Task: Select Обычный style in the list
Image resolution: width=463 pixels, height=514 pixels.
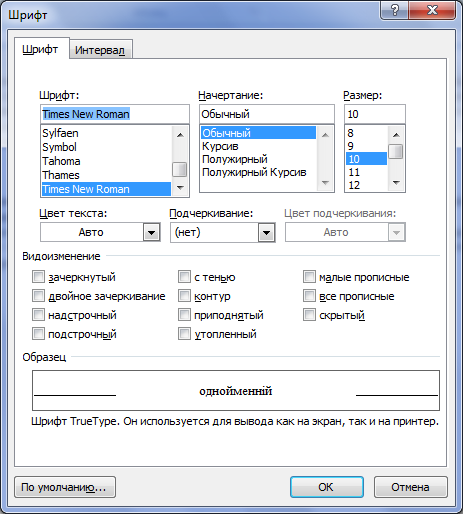Action: [x=258, y=133]
